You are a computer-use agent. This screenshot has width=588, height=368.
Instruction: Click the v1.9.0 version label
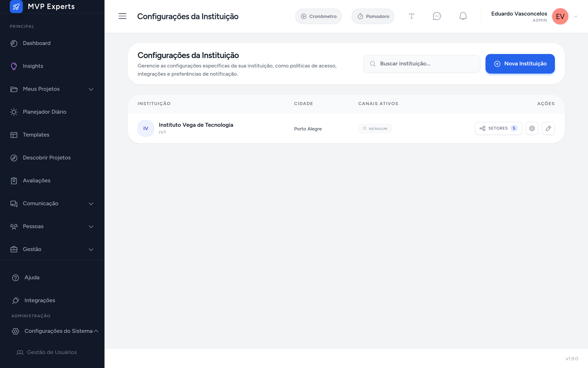coord(572,359)
